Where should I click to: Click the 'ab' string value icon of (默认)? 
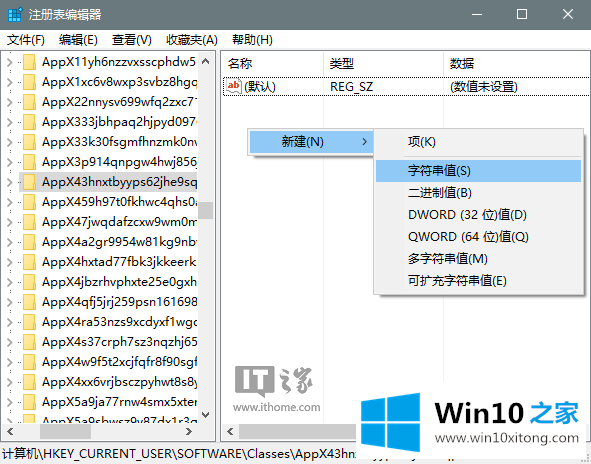click(233, 86)
